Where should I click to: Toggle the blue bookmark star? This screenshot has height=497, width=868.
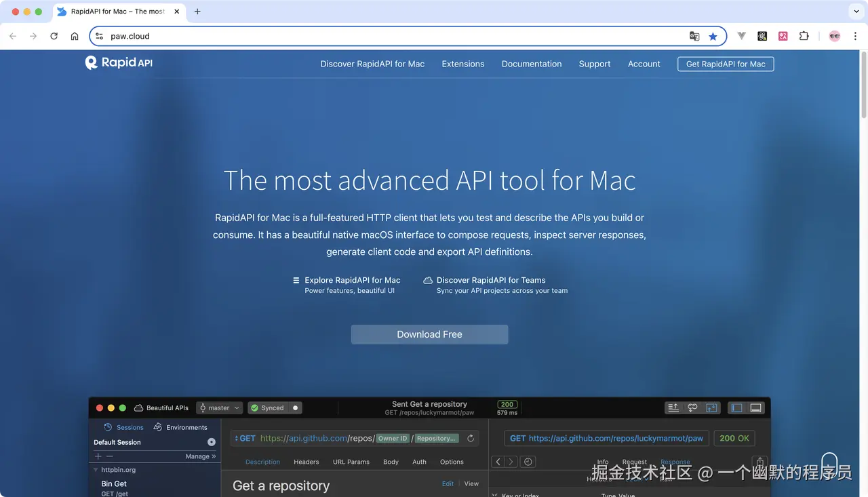pos(713,37)
